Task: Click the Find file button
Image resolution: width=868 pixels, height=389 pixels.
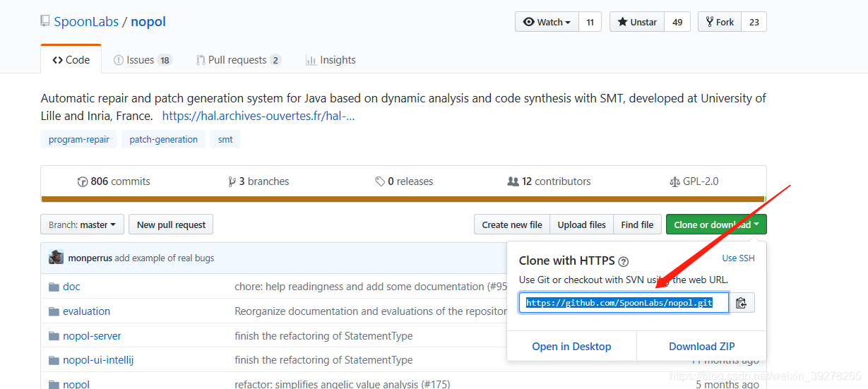Action: (x=637, y=225)
